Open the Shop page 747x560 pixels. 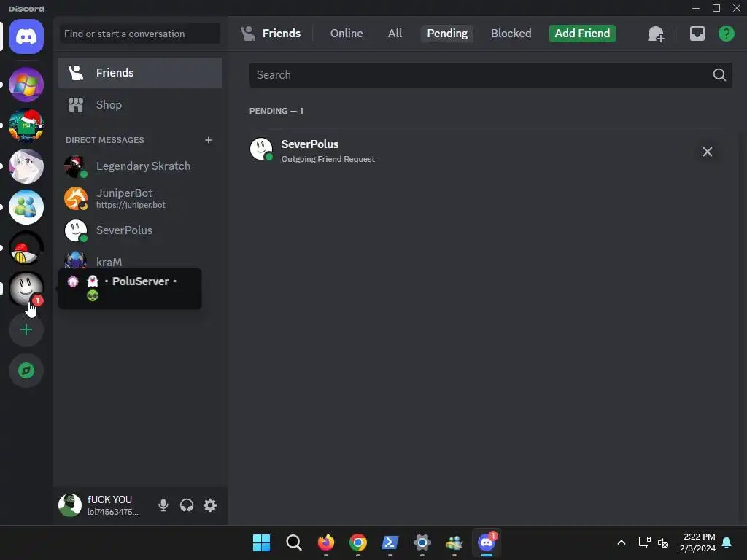point(140,105)
